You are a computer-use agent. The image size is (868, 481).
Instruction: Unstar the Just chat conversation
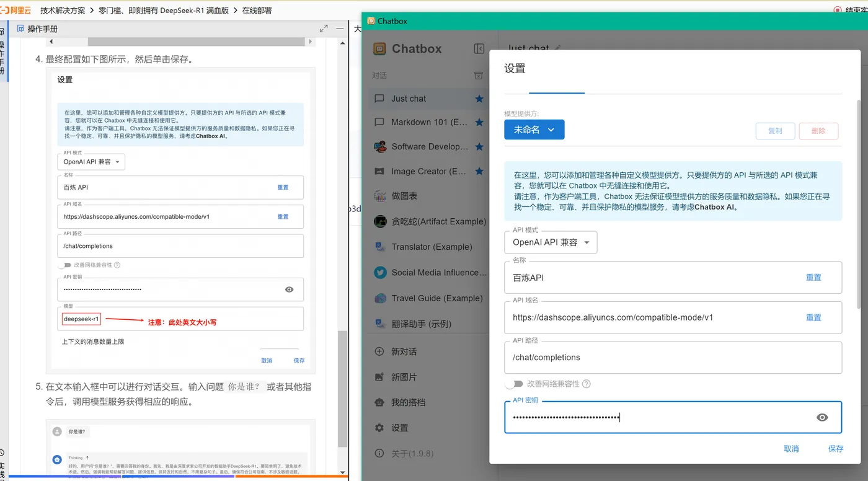click(479, 99)
